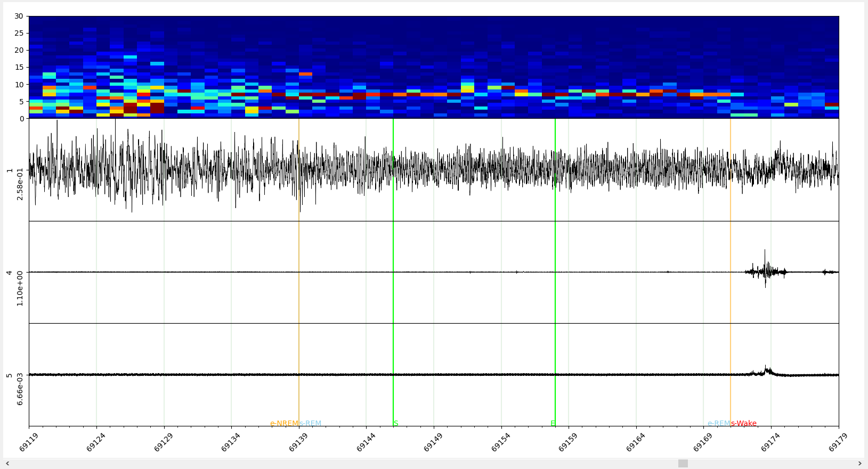The height and width of the screenshot is (469, 868).
Task: Click the horizontal scrollbar thumb
Action: [683, 464]
